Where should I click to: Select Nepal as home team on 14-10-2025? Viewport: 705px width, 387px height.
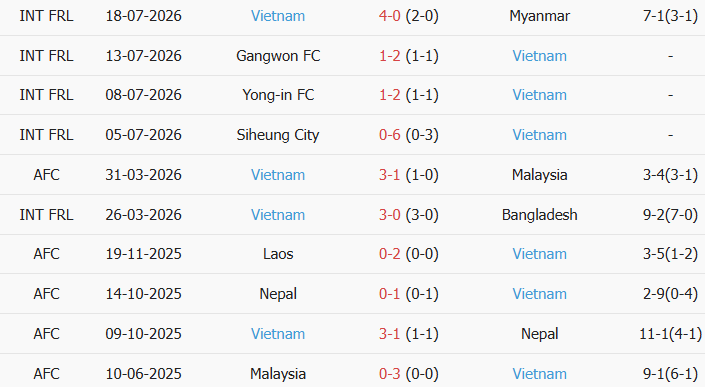278,294
